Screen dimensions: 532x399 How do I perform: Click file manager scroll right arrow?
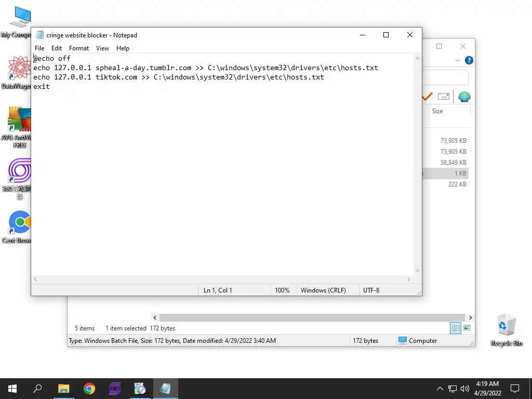(470, 317)
